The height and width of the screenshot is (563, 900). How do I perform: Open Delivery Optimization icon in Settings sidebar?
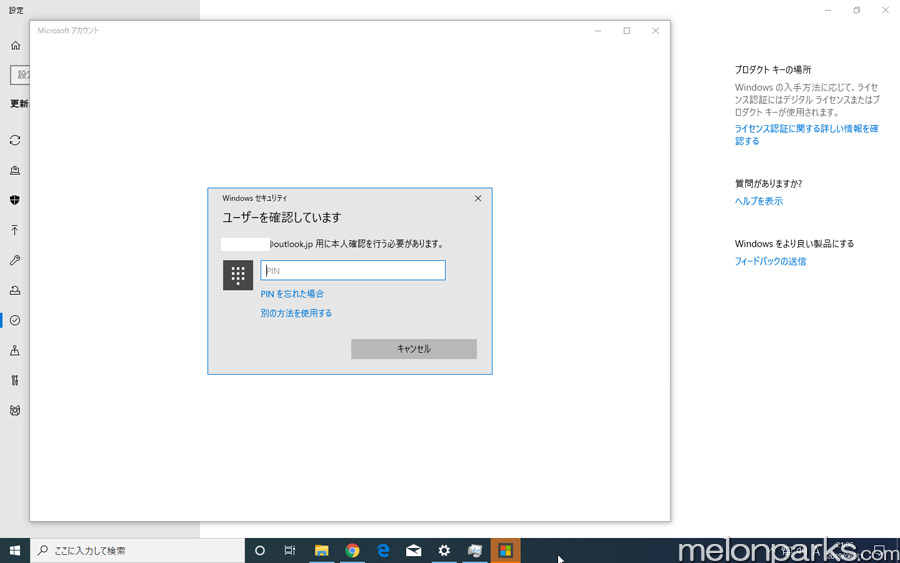pyautogui.click(x=15, y=170)
